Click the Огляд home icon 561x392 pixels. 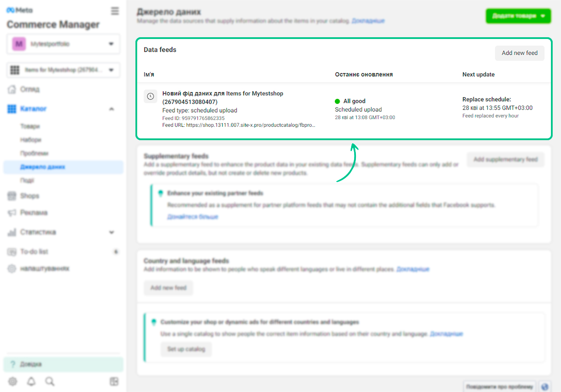[12, 89]
